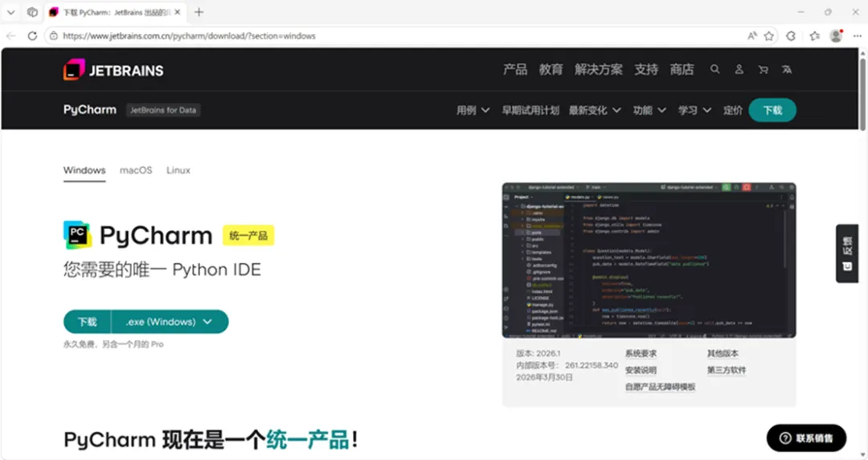
Task: Click the browser address bar URL
Action: [x=189, y=36]
